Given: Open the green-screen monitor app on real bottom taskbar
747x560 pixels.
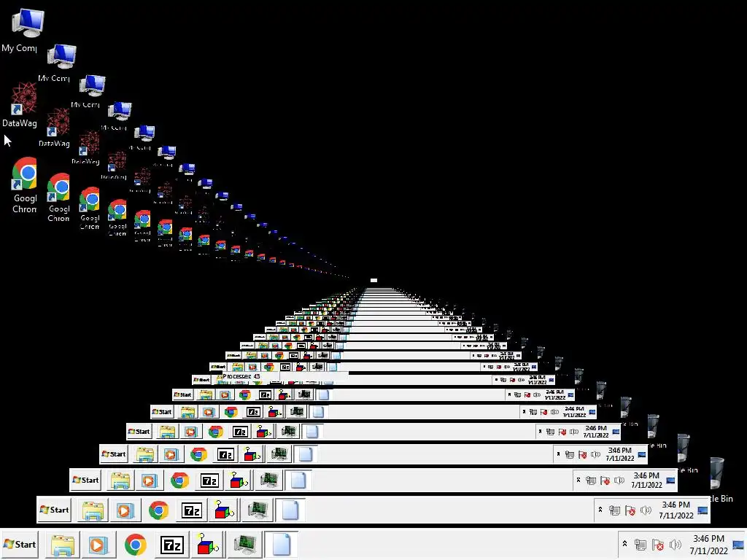Looking at the screenshot, I should (x=244, y=544).
